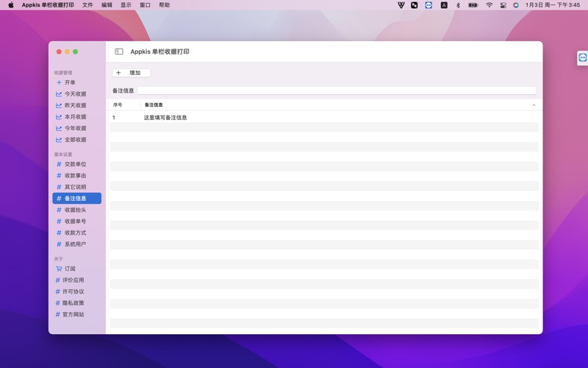Viewport: 588px width, 368px height.
Task: Click the chart icon beside 全部收据
Action: coord(59,140)
